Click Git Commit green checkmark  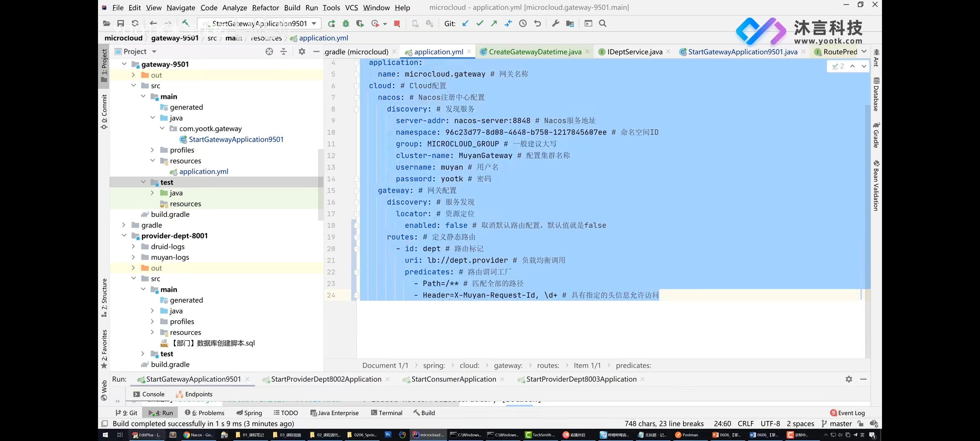point(480,23)
